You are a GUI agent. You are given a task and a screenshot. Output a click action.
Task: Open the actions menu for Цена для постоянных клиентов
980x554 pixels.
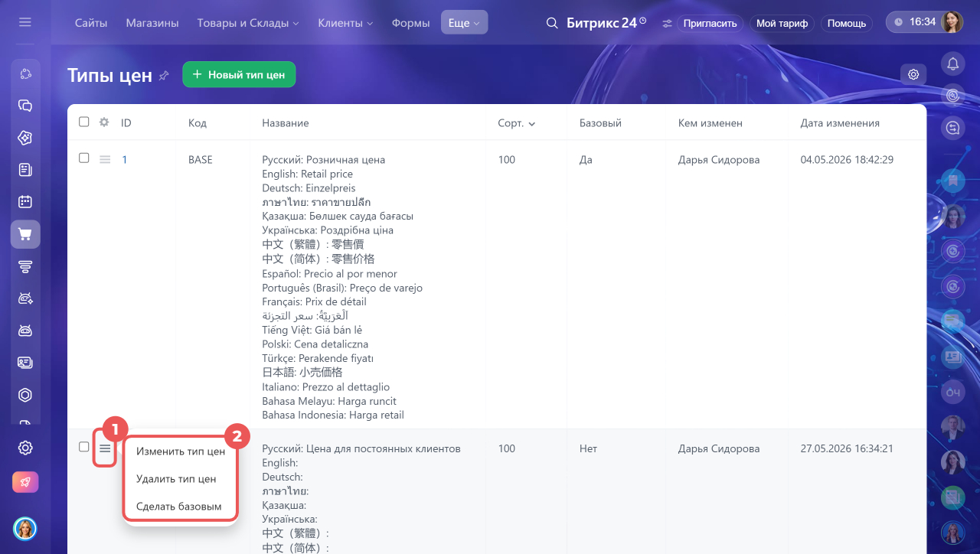[x=105, y=448]
